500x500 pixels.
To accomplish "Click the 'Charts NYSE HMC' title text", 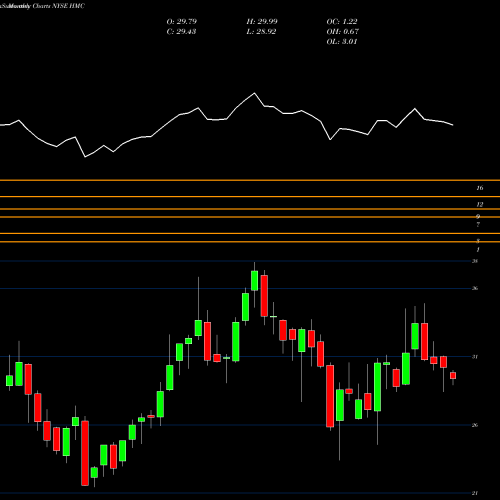I will pos(59,6).
